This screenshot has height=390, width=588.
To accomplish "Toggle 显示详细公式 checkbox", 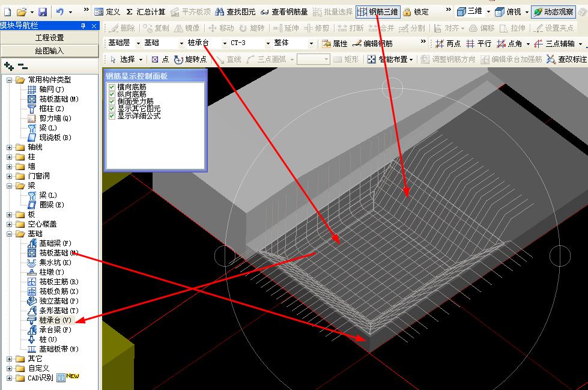I will pos(112,116).
